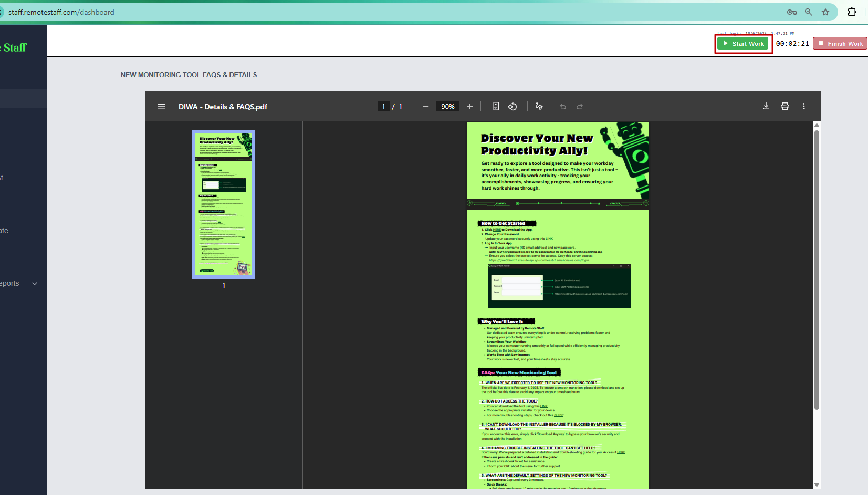
Task: Click the Remote Staff logo
Action: click(x=14, y=48)
